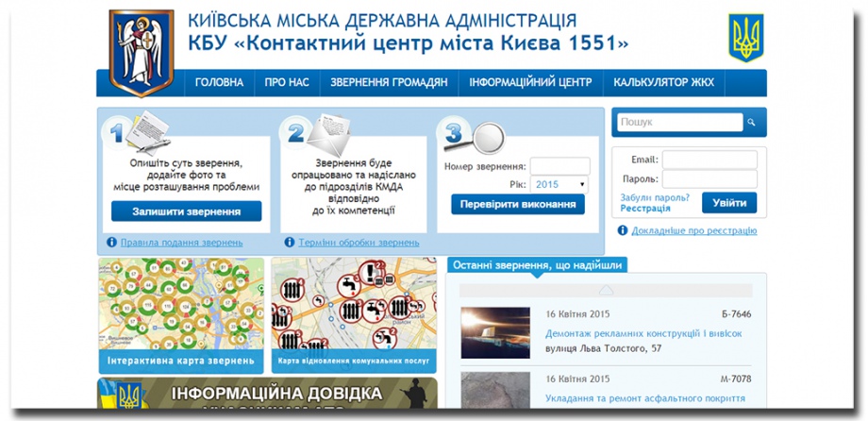Click the appeal number Б-7646
This screenshot has width=868, height=421.
[736, 314]
